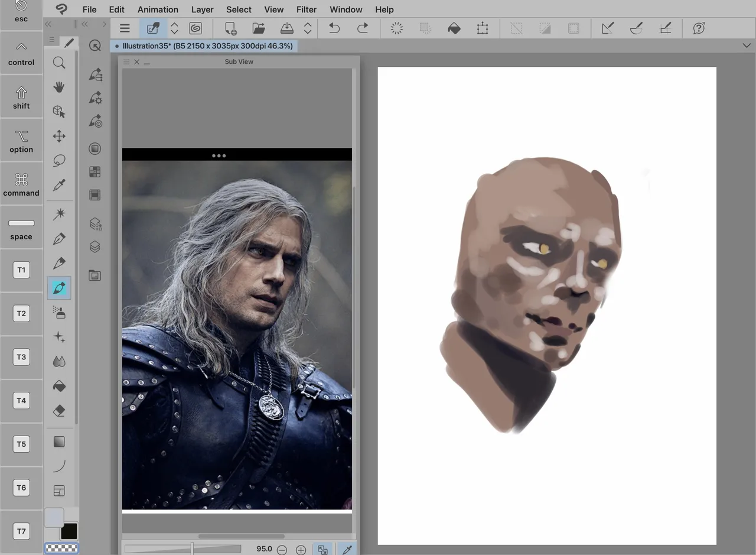Select the highlighted Brush tool
Image resolution: width=756 pixels, height=555 pixels.
pos(59,288)
